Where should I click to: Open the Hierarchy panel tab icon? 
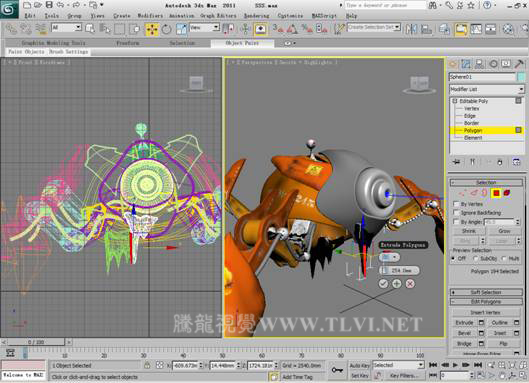tap(479, 64)
